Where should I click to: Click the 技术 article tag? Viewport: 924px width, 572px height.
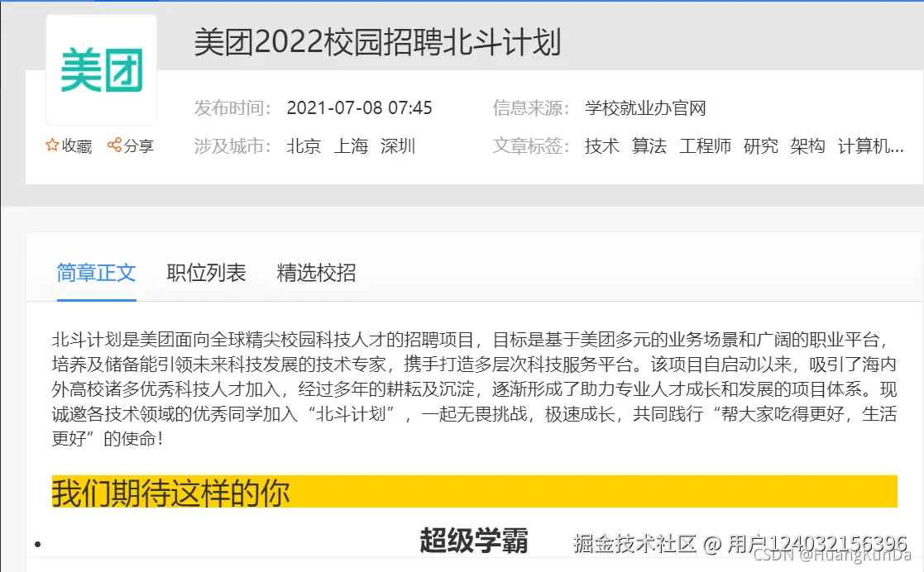pos(602,145)
